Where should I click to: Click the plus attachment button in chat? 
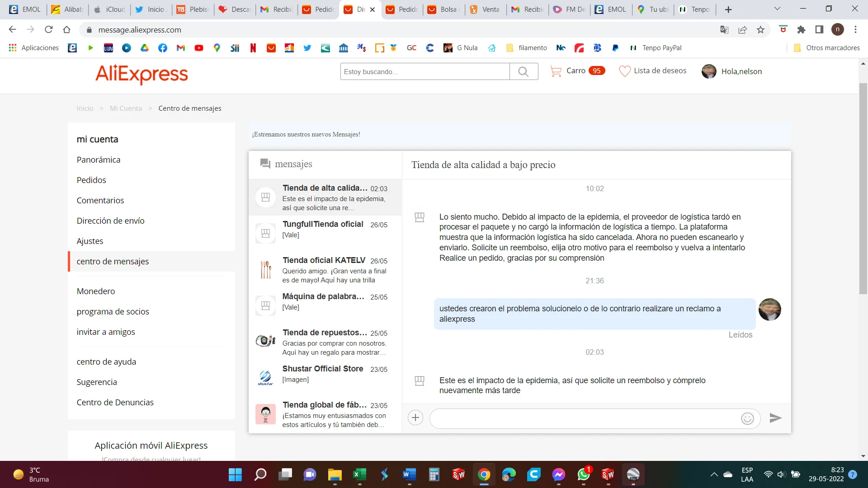[415, 418]
